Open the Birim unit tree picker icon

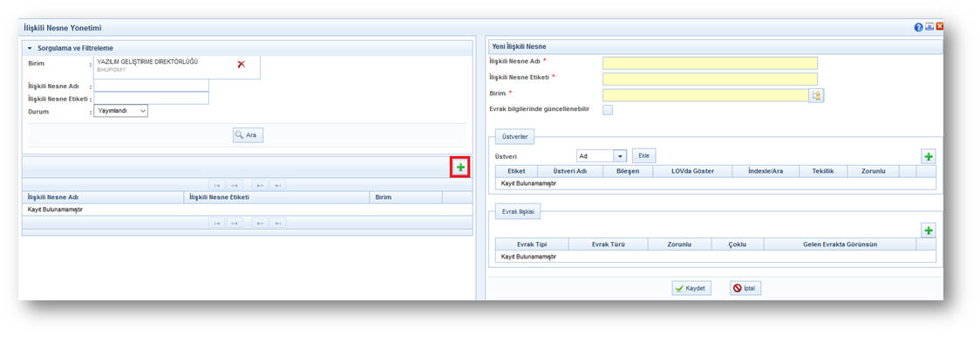816,95
